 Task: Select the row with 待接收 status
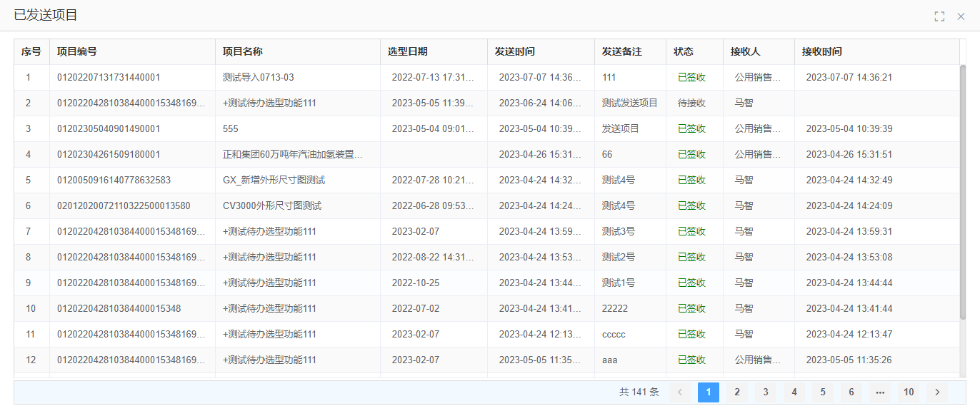pyautogui.click(x=691, y=103)
